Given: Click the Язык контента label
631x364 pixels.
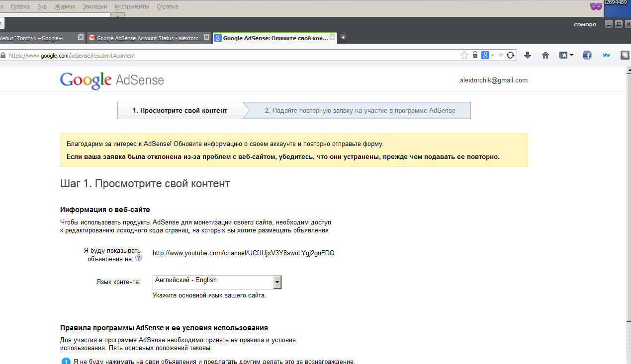Looking at the screenshot, I should click(x=118, y=282).
